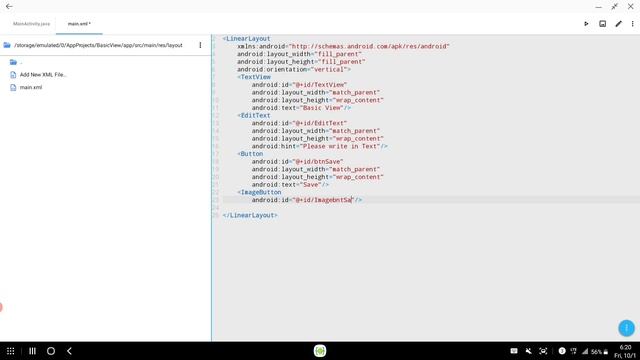The image size is (640, 360).
Task: Click the <ImageButton tag line
Action: tap(259, 192)
